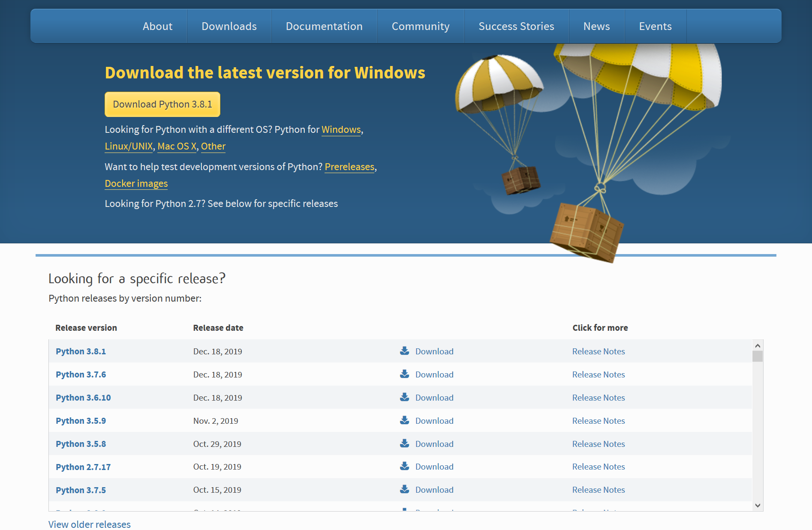
Task: Click the Dec. 18, 2019 date for Python 3.8.1
Action: click(218, 351)
